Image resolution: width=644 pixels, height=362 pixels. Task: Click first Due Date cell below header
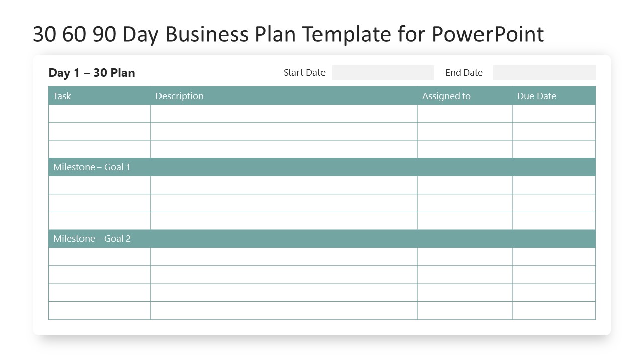click(x=553, y=114)
